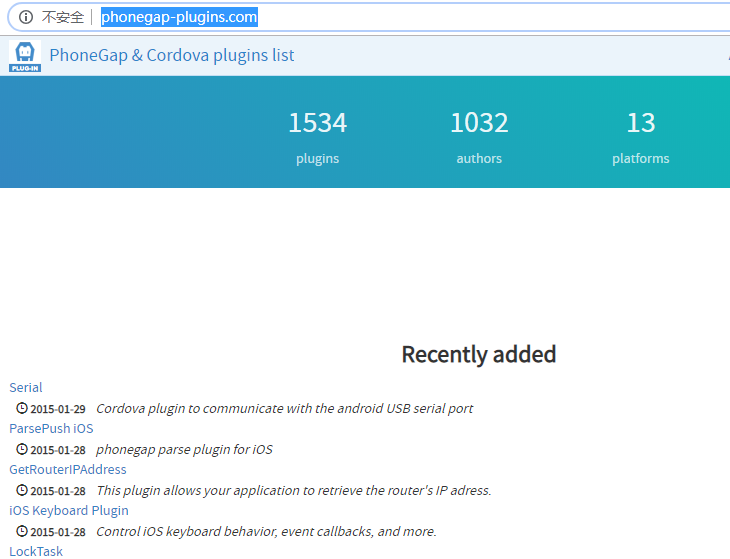Click clock icon in GetRouterIPAddress row

22,490
